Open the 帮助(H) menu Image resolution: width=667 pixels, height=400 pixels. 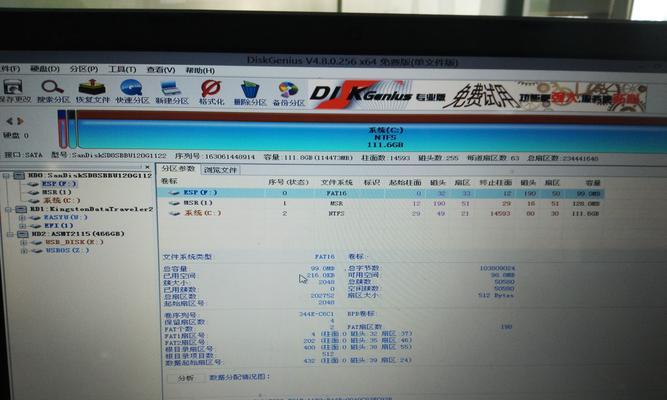click(x=200, y=70)
